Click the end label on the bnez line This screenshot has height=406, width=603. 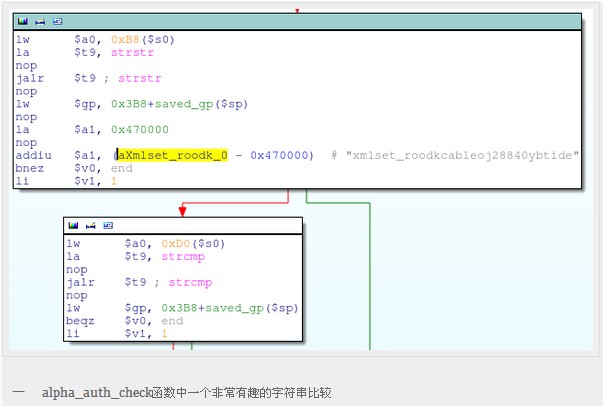point(122,168)
